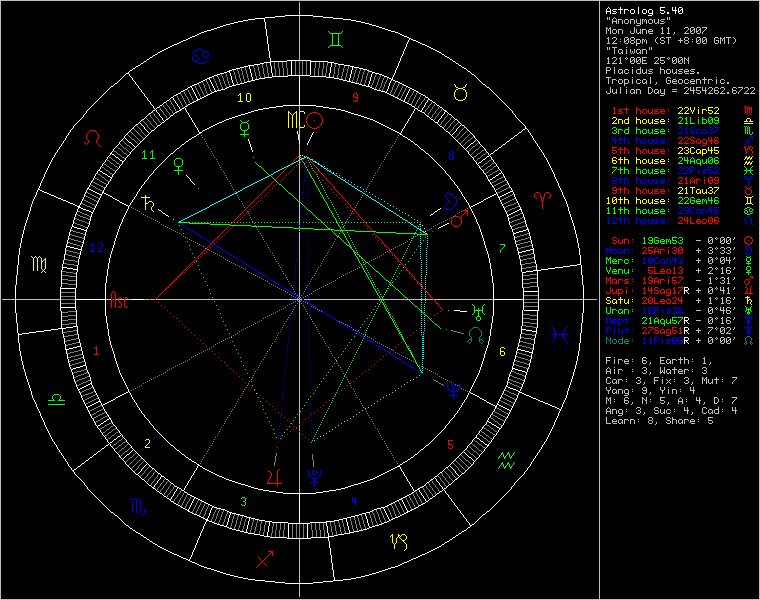Image resolution: width=760 pixels, height=600 pixels.
Task: Select the red Jupiter glyph at chart bottom
Action: pyautogui.click(x=275, y=477)
